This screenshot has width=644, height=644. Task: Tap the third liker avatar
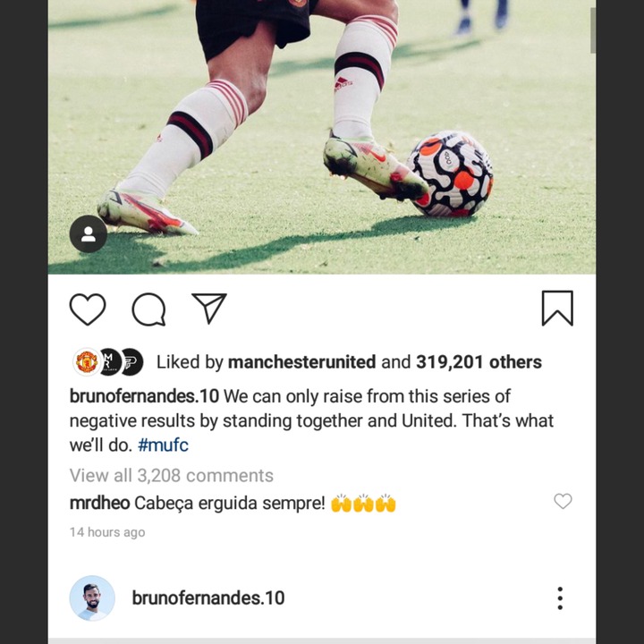pos(131,362)
